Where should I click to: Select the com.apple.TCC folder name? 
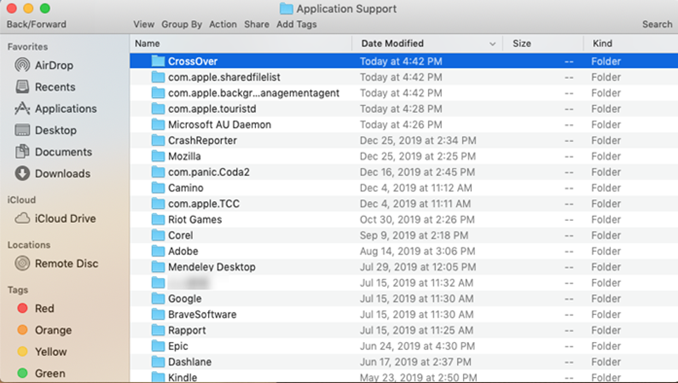[x=204, y=204]
